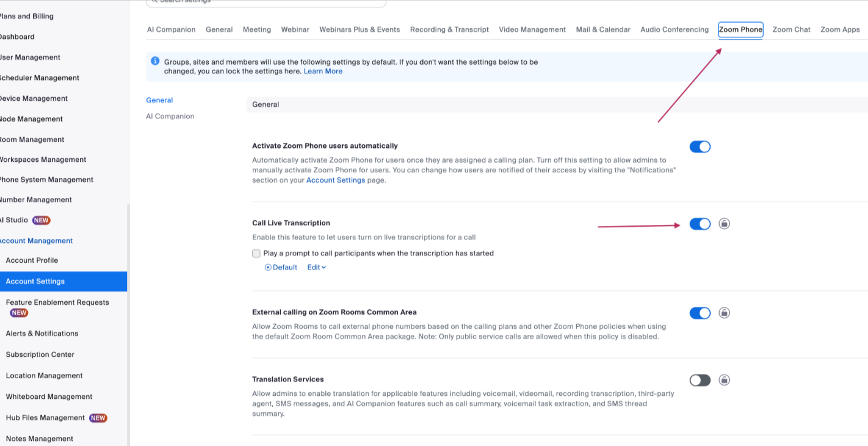Screen dimensions: 868x446
Task: Turn off Call Live Transcription switch
Action: point(700,224)
